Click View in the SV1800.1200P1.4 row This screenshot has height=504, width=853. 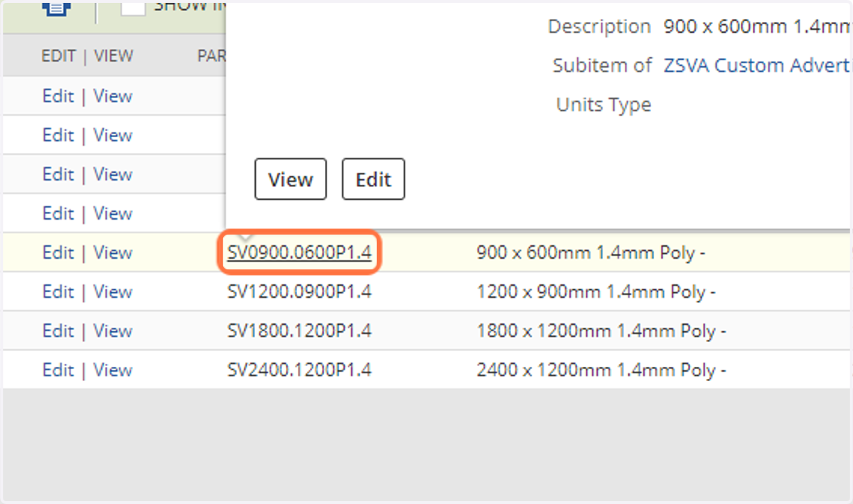pyautogui.click(x=113, y=331)
